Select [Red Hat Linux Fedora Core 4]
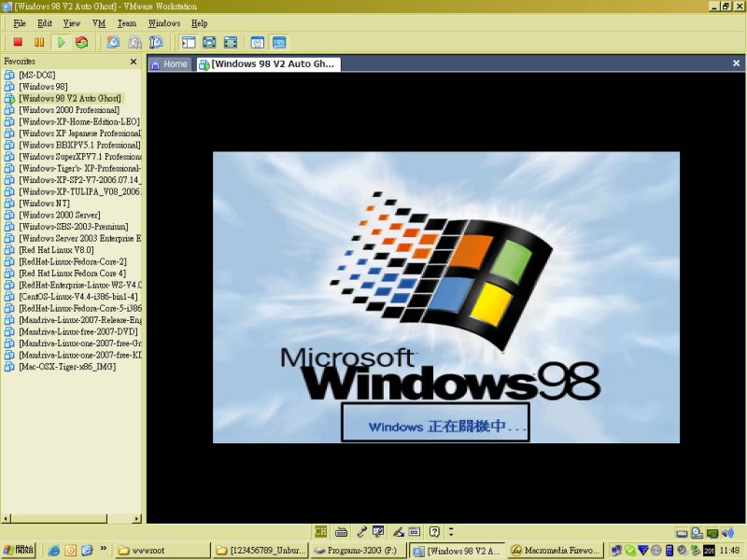747x560 pixels. point(73,273)
